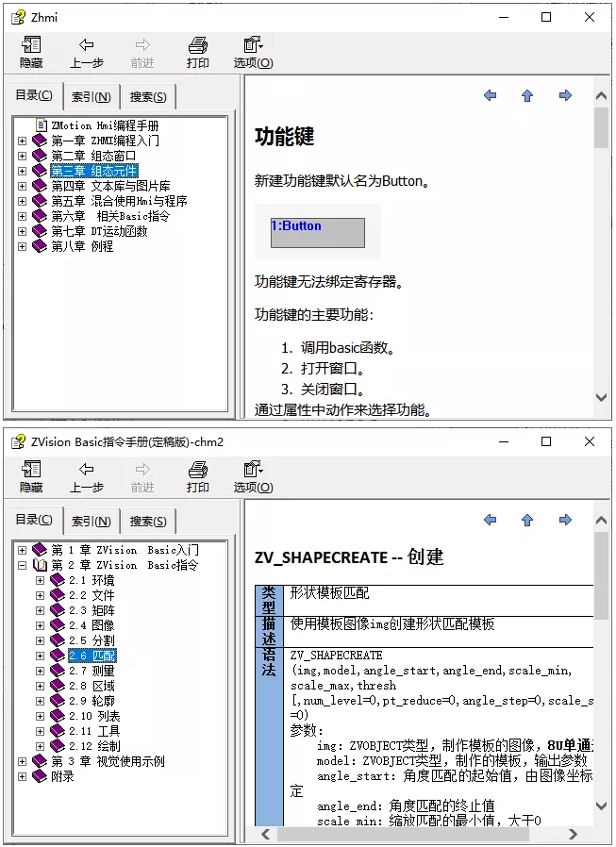
Task: Expand 第一章 ZHMI编程入门 node
Action: 22,141
